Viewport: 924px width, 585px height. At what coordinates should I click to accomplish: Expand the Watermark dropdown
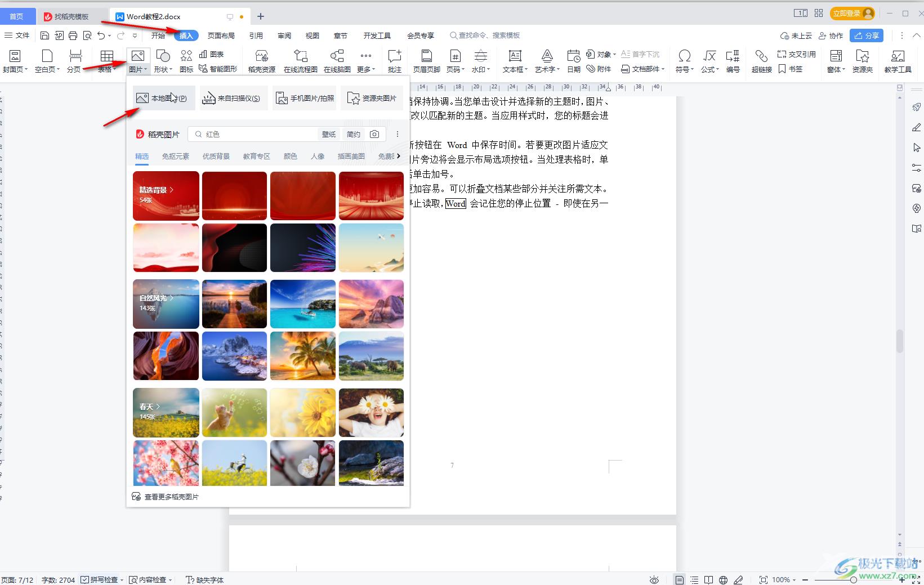(488, 70)
